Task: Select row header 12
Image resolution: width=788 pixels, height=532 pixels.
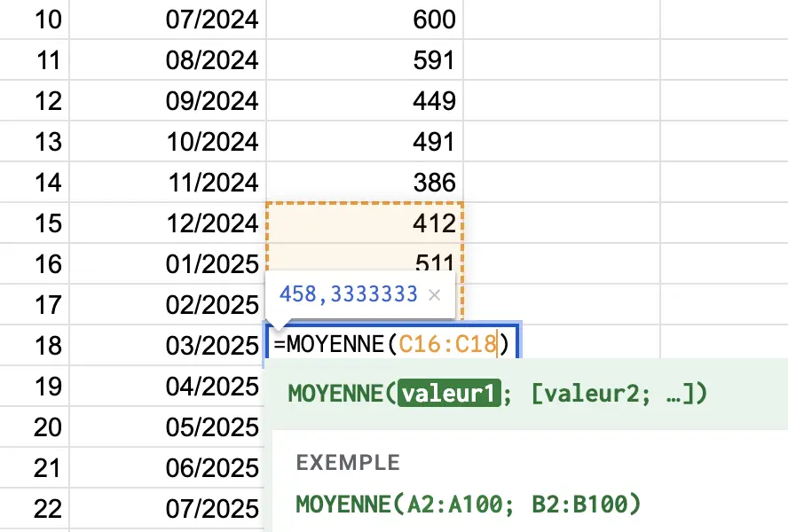Action: (x=35, y=100)
